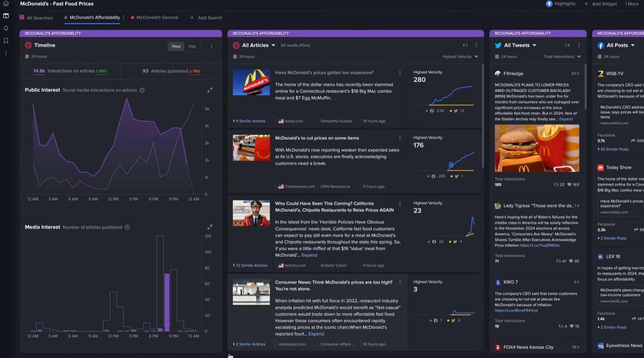Screen dimensions: 644x358
Task: Click the Media Interest info icon
Action: pos(128,227)
